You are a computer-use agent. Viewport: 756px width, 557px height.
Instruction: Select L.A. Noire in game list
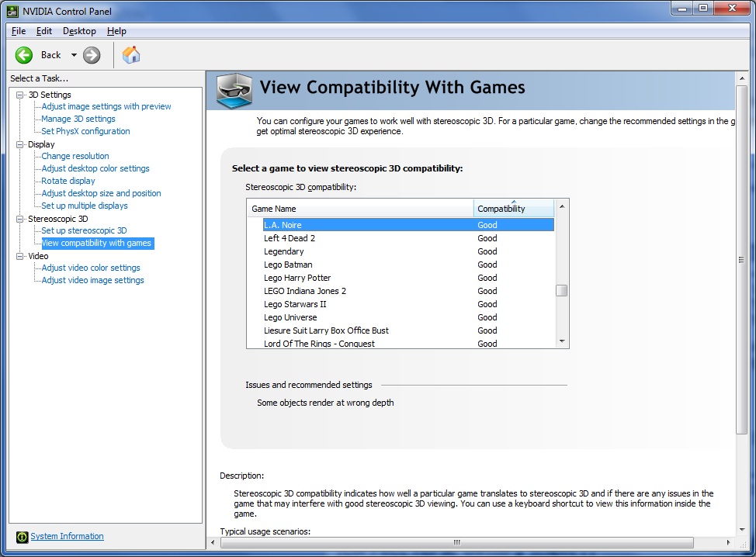click(408, 225)
